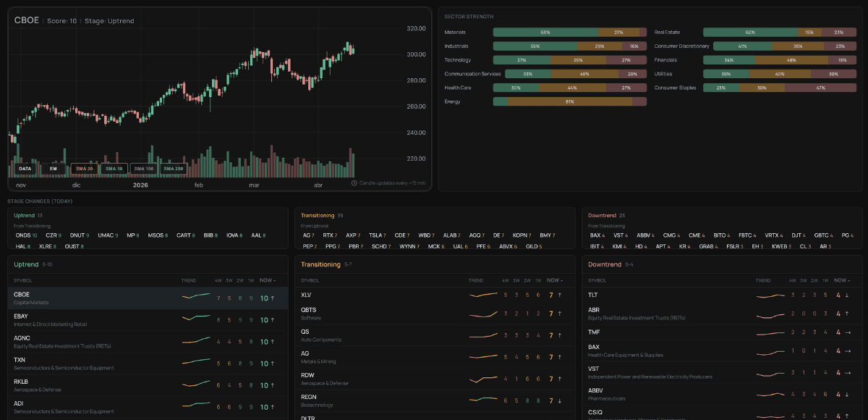Viewport: 868px width, 420px height.
Task: Select the ABBV Pharmaceuticals row
Action: [722, 394]
